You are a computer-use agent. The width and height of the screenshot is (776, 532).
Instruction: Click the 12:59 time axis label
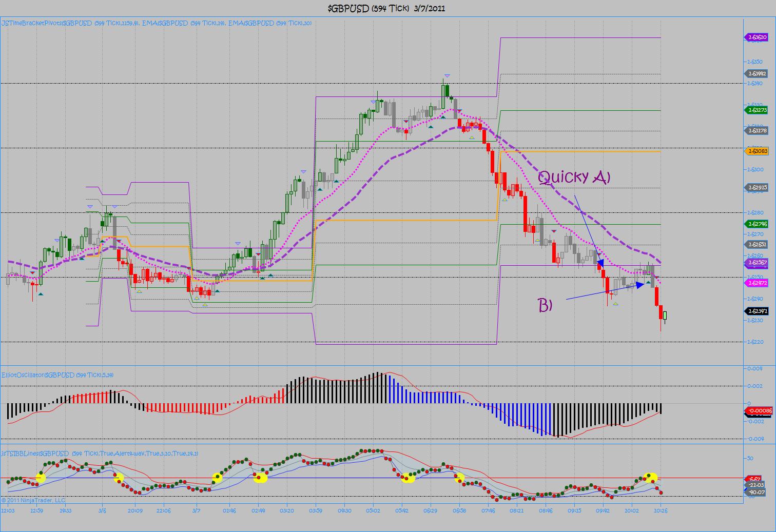coord(36,510)
